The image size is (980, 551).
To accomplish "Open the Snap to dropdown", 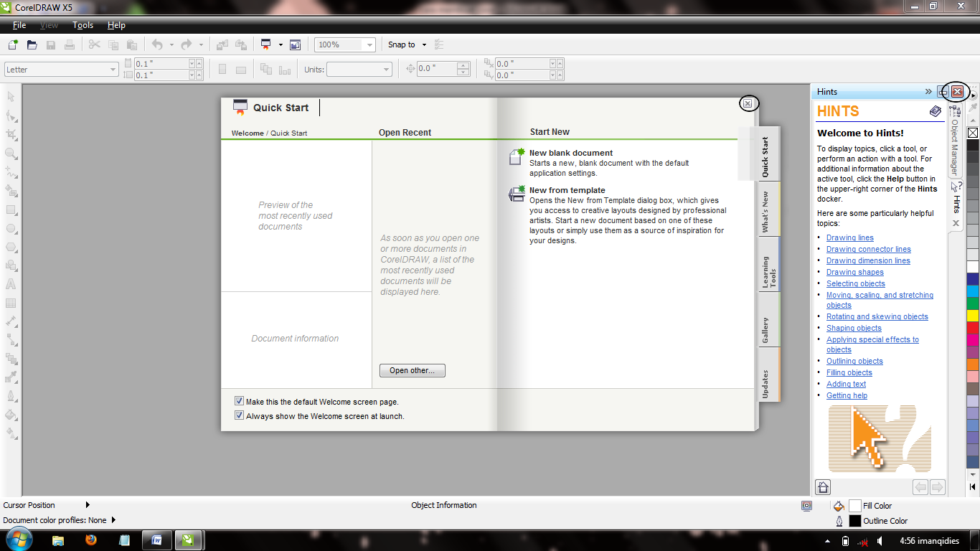I will [x=424, y=44].
